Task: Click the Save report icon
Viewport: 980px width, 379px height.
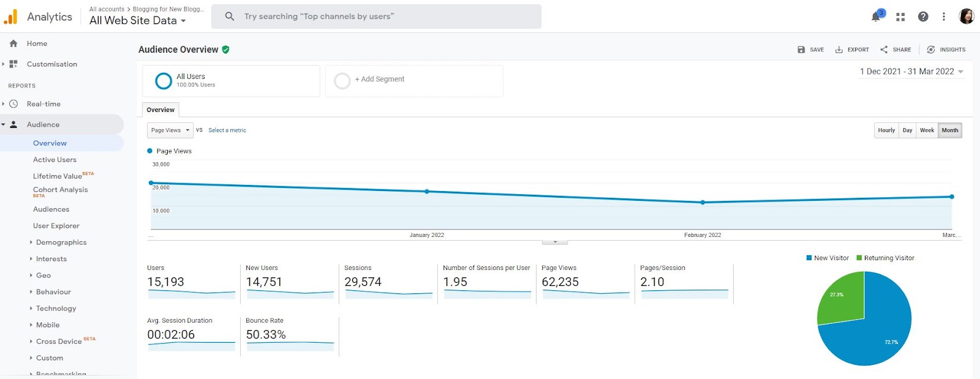Action: coord(801,50)
